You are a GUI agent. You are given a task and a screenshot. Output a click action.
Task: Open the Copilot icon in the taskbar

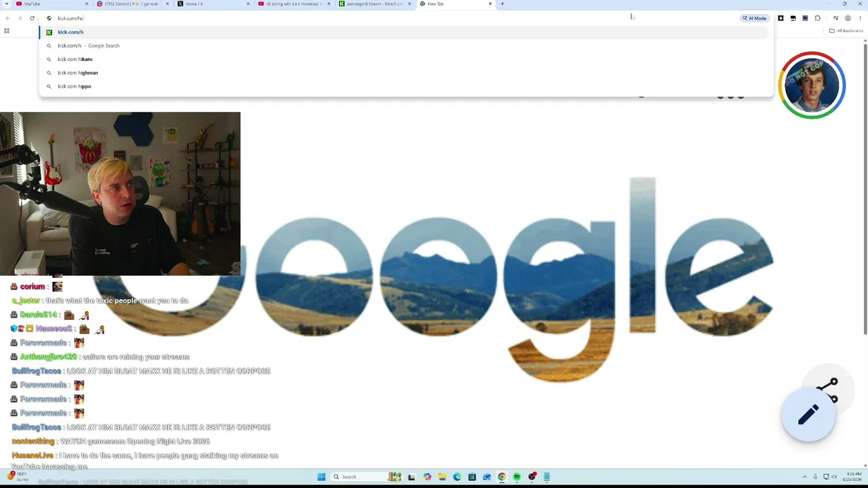coord(427,476)
